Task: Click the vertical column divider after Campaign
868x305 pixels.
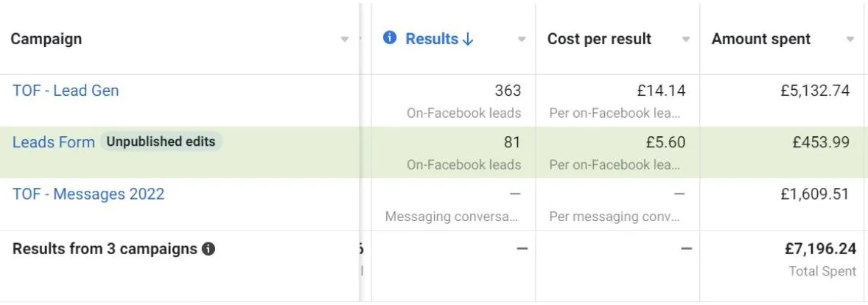Action: [x=360, y=152]
